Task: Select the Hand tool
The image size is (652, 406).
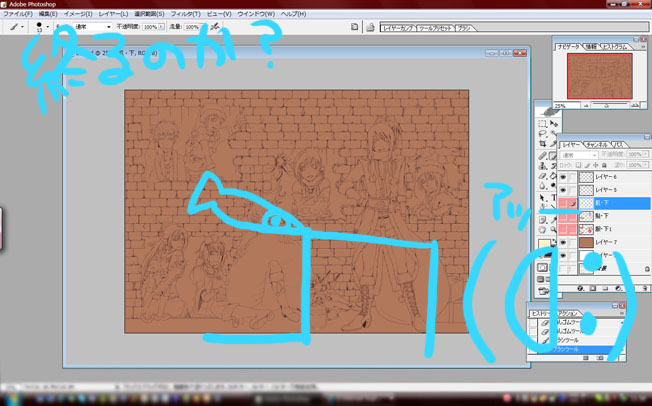Action: click(542, 230)
